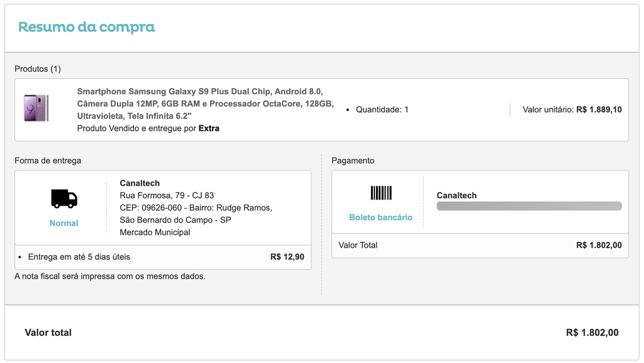The image size is (644, 363).
Task: Click the Galaxy S9 Plus product thumbnail
Action: click(x=36, y=108)
